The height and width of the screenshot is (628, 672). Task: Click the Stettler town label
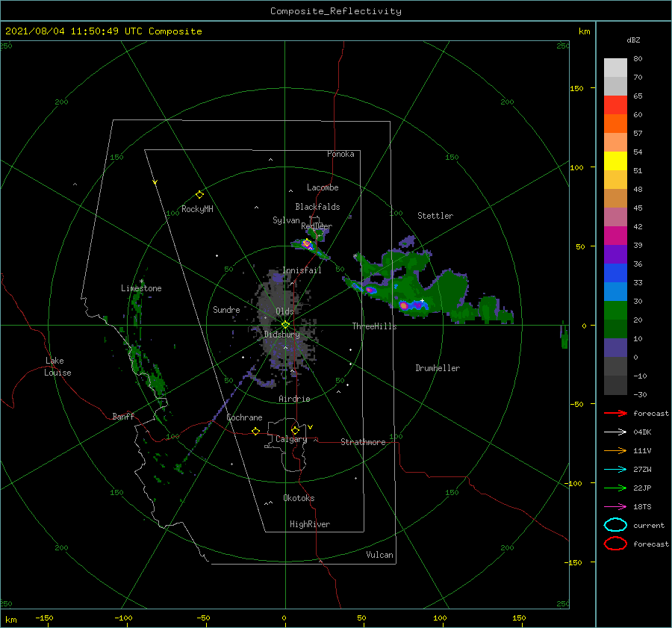435,216
